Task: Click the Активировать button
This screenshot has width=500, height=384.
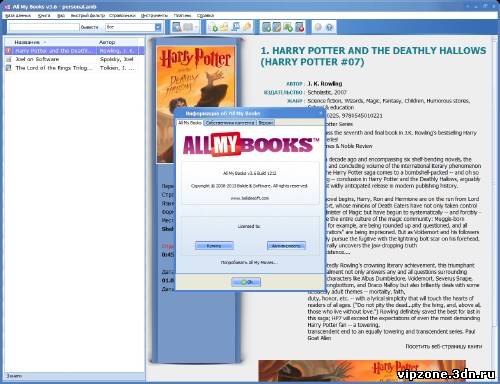Action: (286, 246)
